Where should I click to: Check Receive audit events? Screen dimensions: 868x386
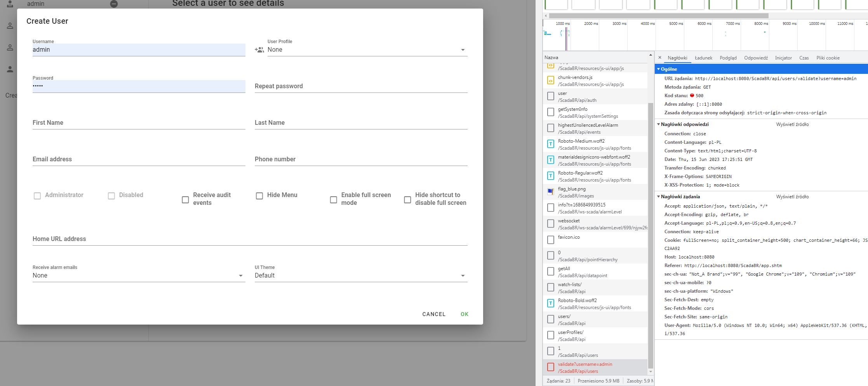point(185,199)
